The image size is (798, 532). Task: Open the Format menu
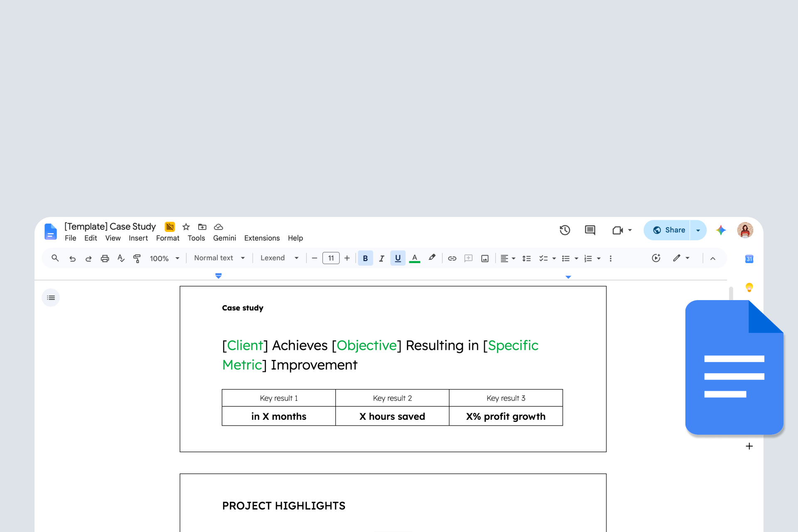point(167,238)
